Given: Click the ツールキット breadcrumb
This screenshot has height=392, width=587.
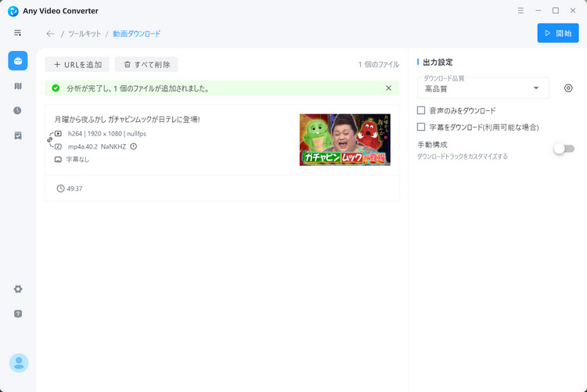Looking at the screenshot, I should tap(85, 34).
